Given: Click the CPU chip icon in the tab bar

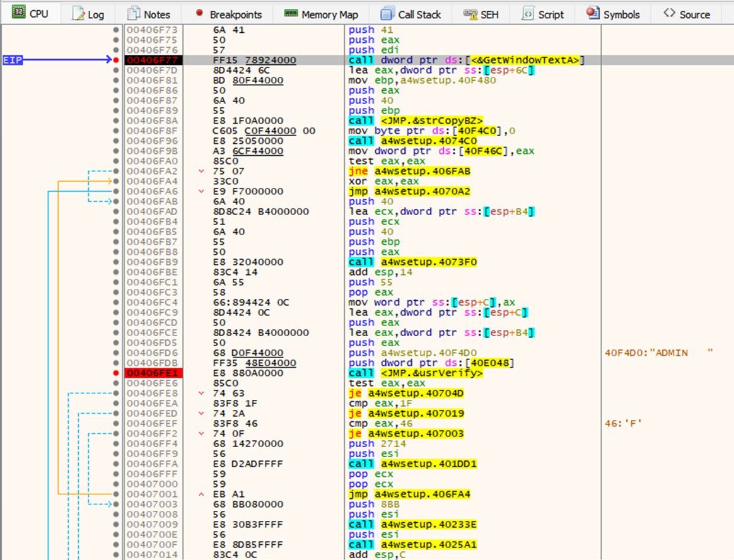Looking at the screenshot, I should pos(18,13).
